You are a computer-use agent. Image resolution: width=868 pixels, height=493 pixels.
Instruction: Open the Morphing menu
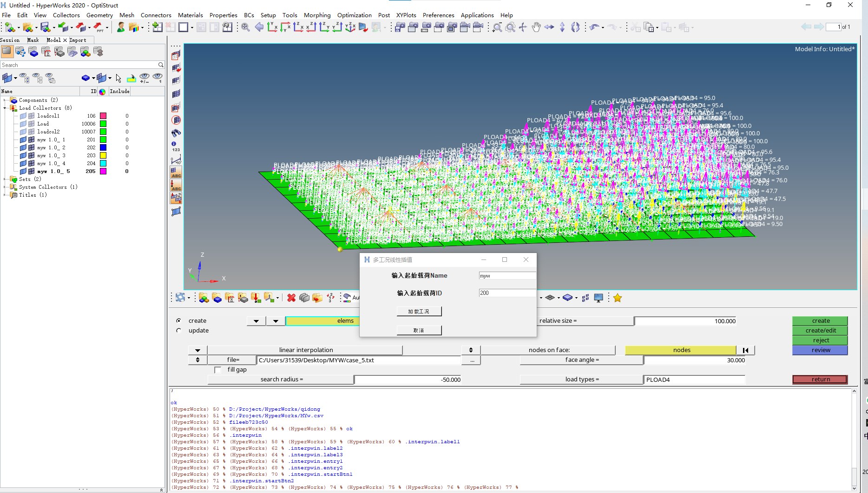(317, 15)
